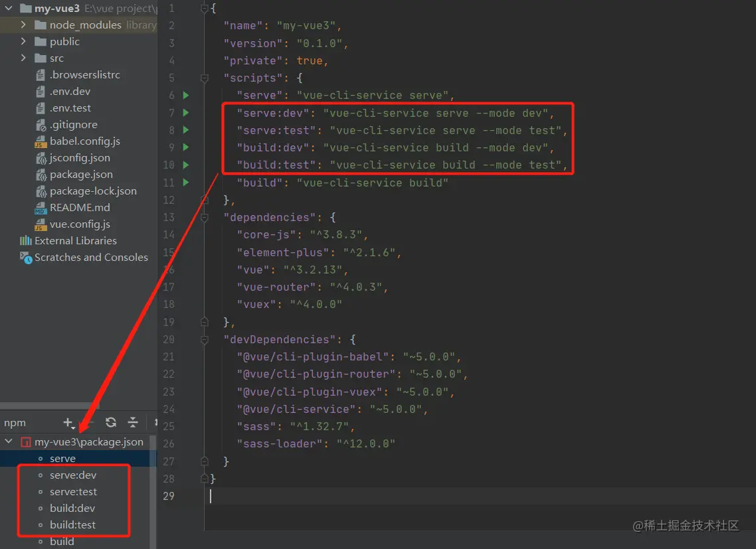Expand the src folder
The height and width of the screenshot is (549, 756).
click(23, 58)
